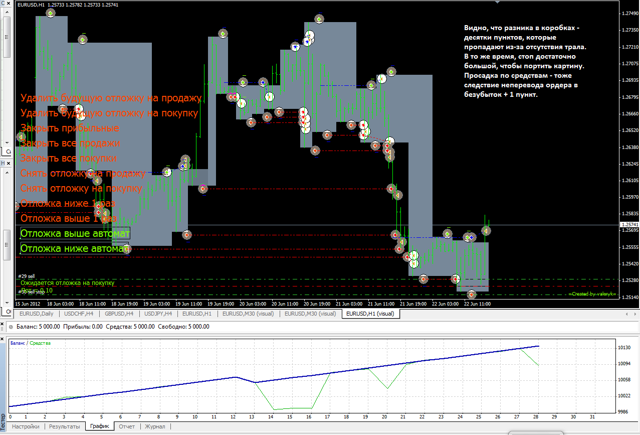Open the tester Отчет tab
640x435 pixels.
(x=127, y=426)
